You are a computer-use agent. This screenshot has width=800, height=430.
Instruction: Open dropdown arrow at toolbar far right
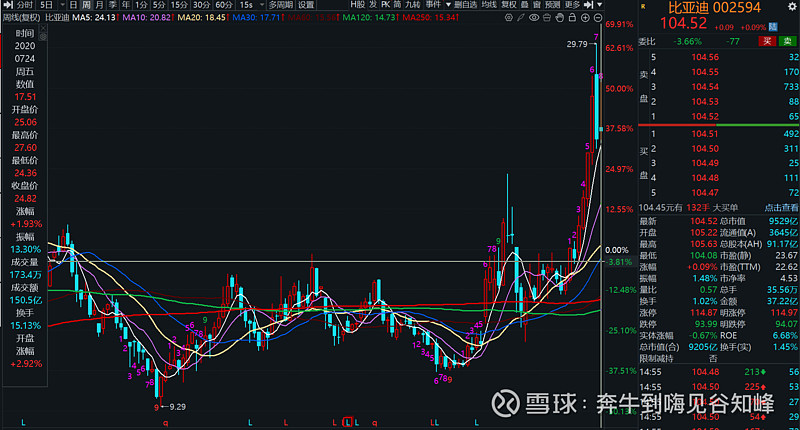[599, 5]
